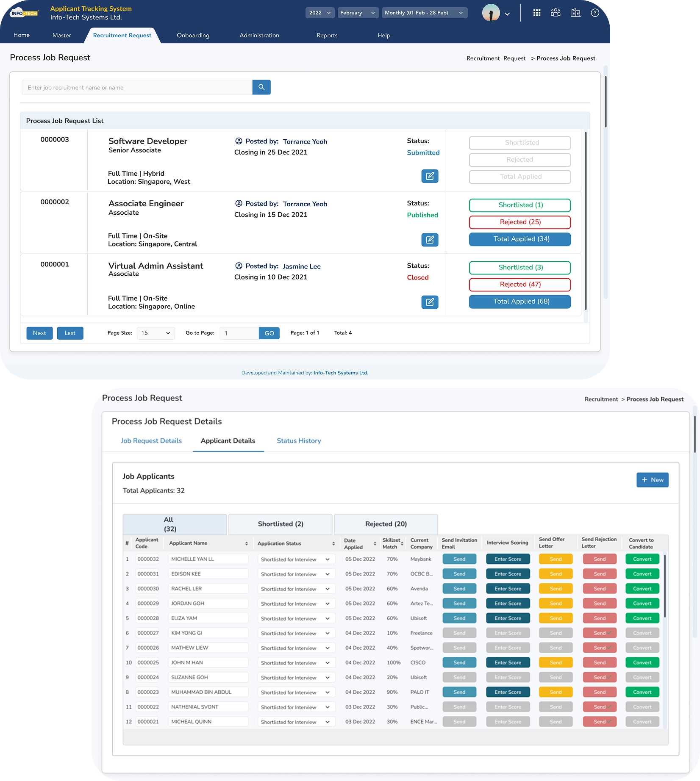Switch to the Status History tab
700x781 pixels.
click(x=298, y=440)
